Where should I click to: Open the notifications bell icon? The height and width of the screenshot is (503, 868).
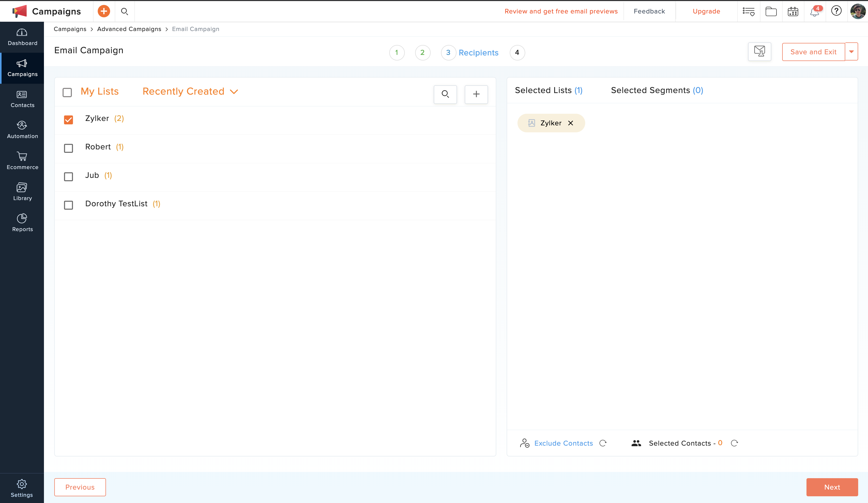(x=814, y=11)
